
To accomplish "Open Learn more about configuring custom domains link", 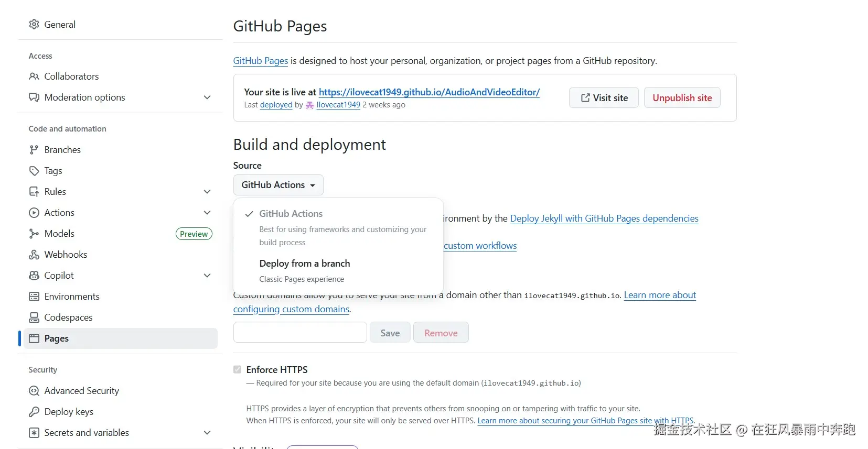I will 660,295.
